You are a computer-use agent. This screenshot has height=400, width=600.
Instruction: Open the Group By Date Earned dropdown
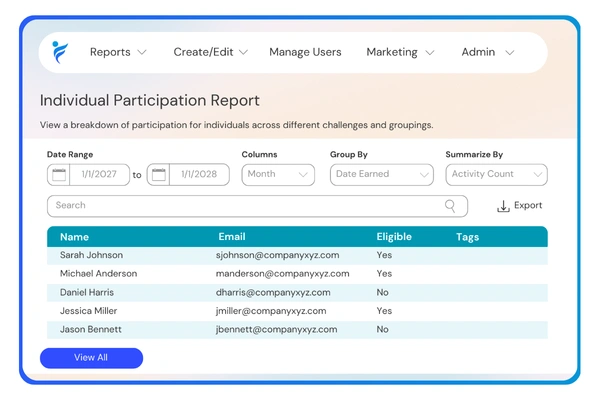point(382,175)
